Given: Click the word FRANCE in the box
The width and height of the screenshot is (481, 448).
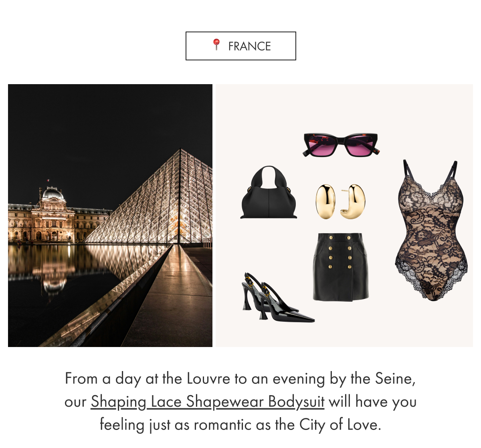Looking at the screenshot, I should [x=249, y=46].
